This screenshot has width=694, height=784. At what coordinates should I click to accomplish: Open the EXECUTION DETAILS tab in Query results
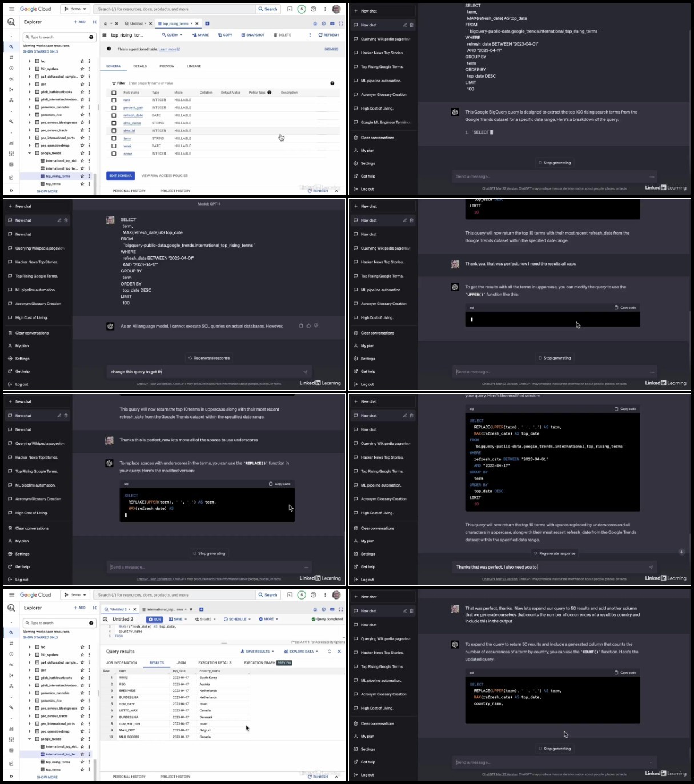pos(215,663)
